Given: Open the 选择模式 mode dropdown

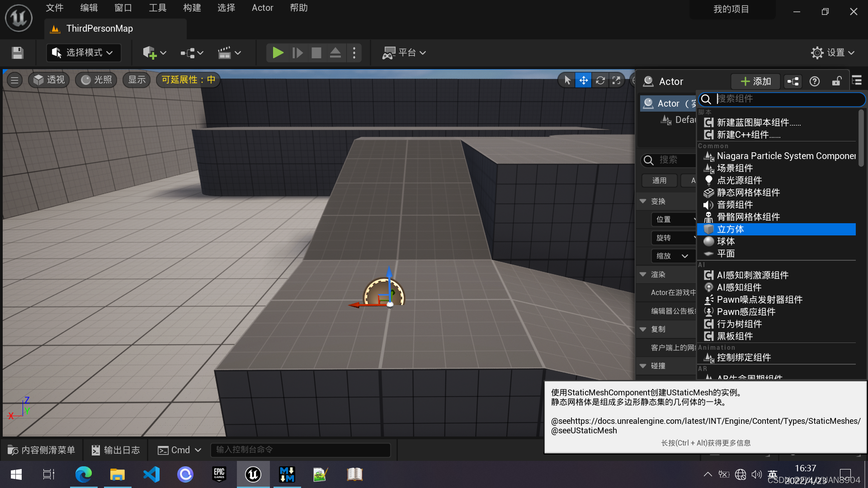Looking at the screenshot, I should (x=84, y=53).
